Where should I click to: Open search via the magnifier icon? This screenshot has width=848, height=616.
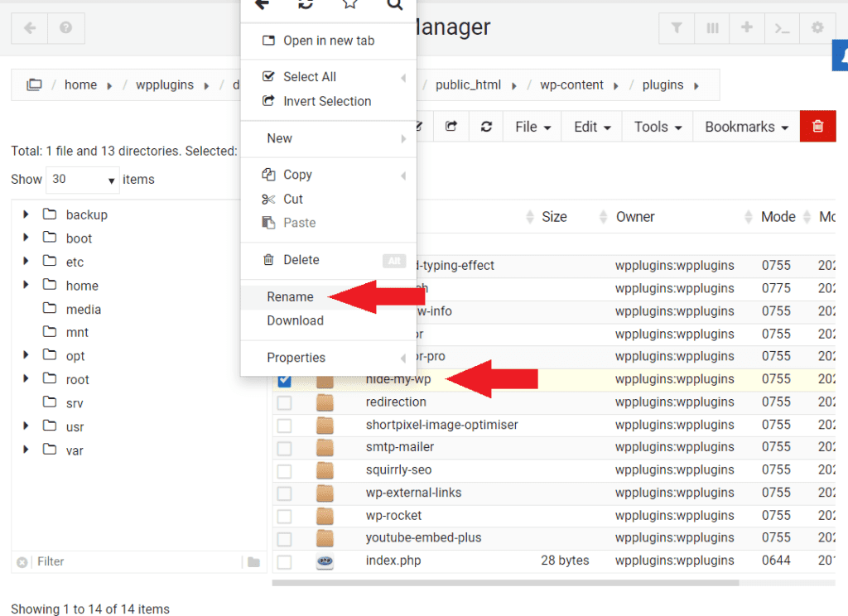394,5
